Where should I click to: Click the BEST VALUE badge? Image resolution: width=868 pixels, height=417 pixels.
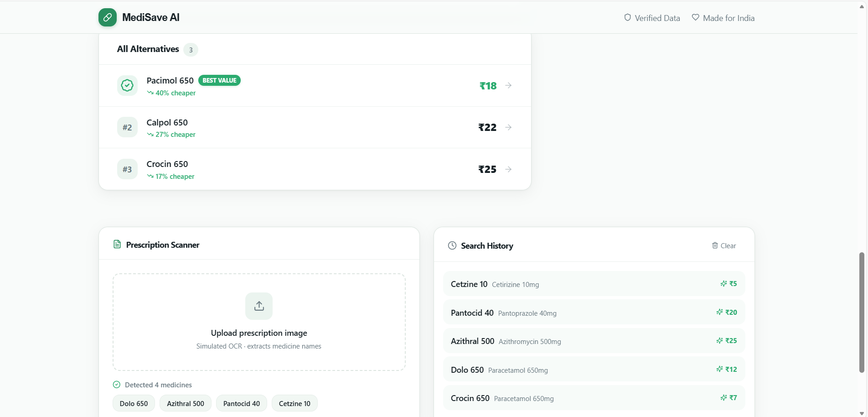[x=219, y=80]
